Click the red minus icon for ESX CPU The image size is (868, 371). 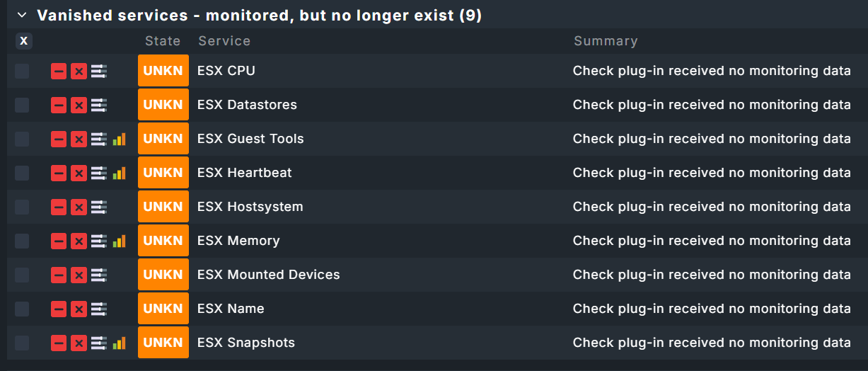click(x=59, y=71)
